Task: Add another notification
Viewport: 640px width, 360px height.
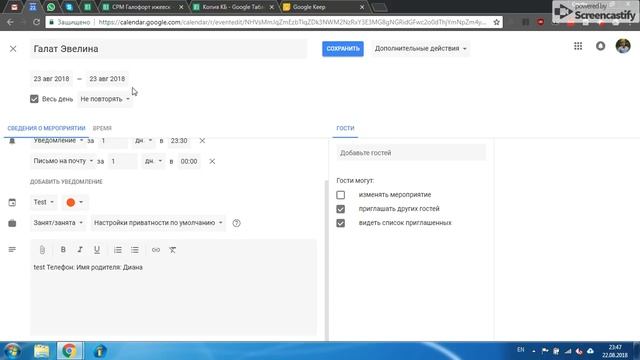Action: point(66,182)
